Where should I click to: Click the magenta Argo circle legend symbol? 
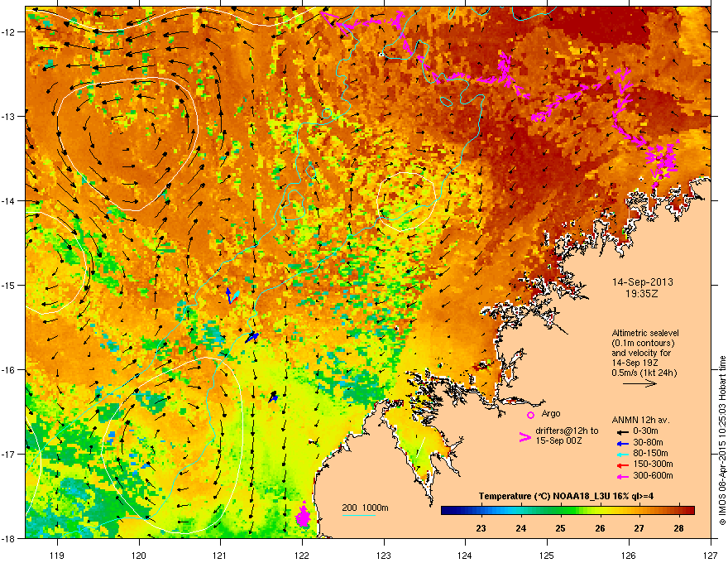tap(530, 415)
